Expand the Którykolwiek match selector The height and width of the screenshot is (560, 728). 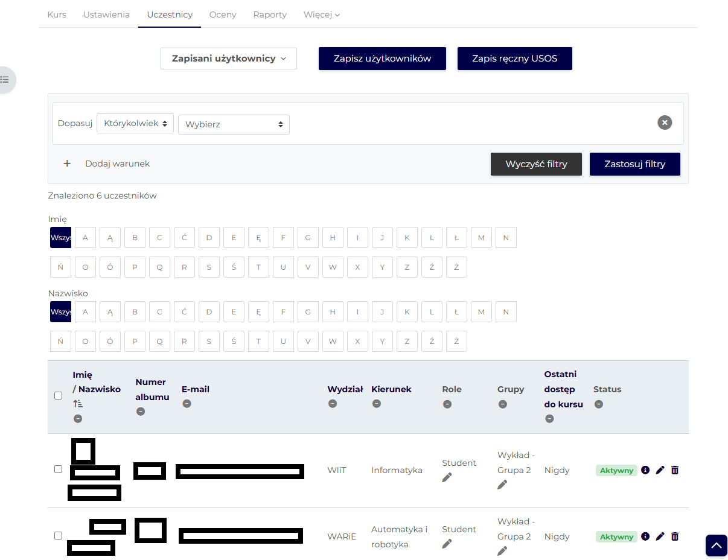[x=135, y=124]
